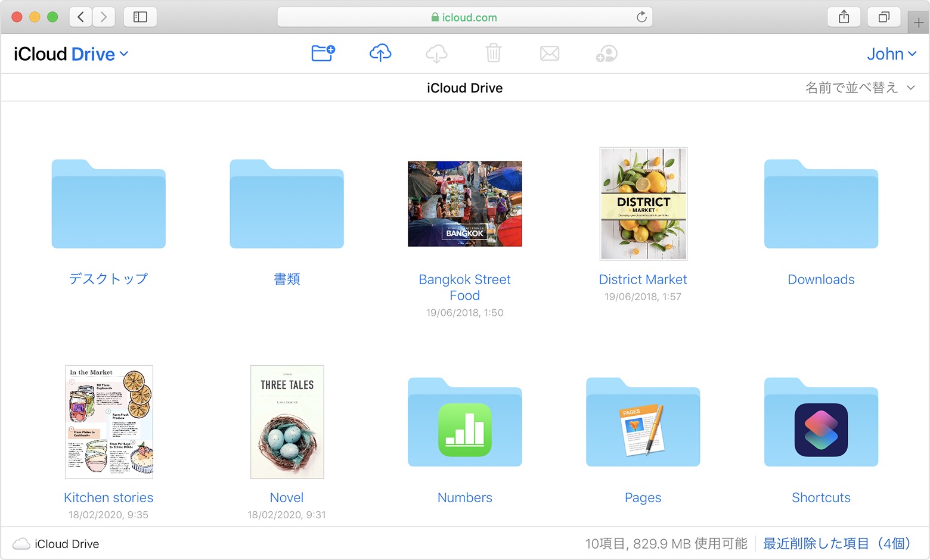The height and width of the screenshot is (560, 930).
Task: Click the iCloud Drive cloud icon in path bar
Action: click(x=21, y=543)
